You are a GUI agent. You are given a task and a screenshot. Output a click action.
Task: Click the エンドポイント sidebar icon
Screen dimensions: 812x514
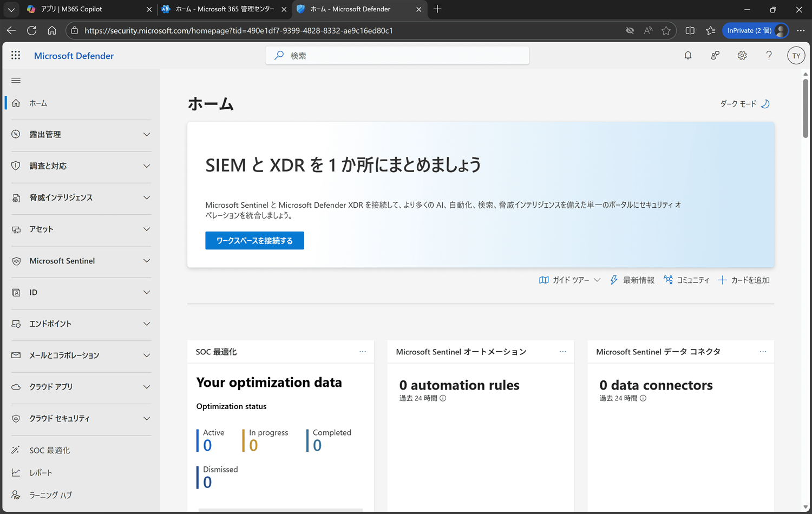pyautogui.click(x=16, y=324)
